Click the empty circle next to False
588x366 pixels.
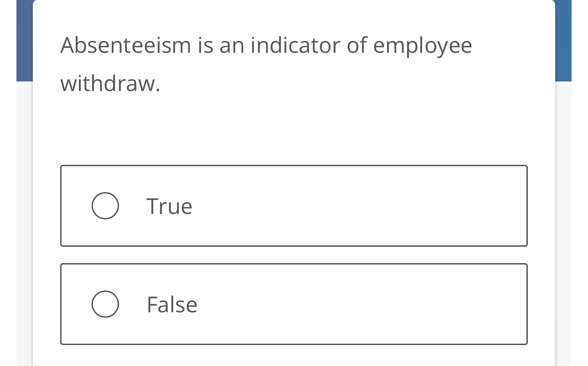pyautogui.click(x=105, y=304)
